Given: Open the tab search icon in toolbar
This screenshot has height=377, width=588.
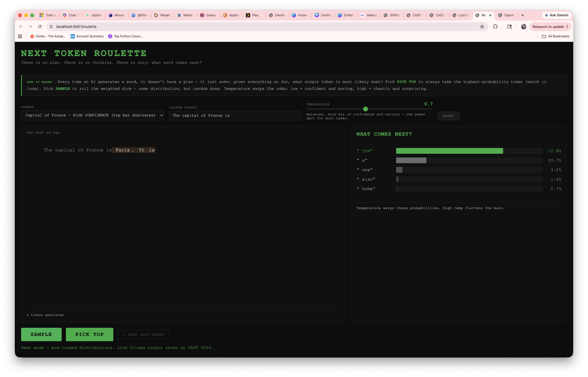Looking at the screenshot, I should click(x=509, y=27).
